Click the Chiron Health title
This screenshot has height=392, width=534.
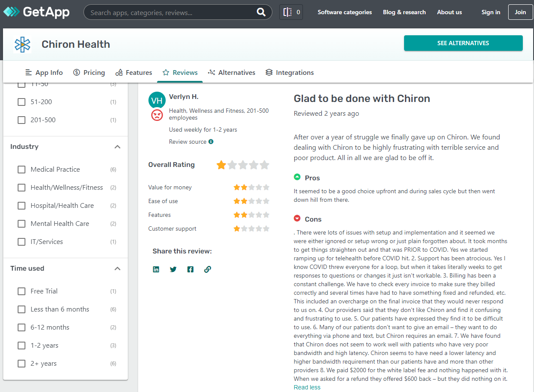pyautogui.click(x=76, y=44)
